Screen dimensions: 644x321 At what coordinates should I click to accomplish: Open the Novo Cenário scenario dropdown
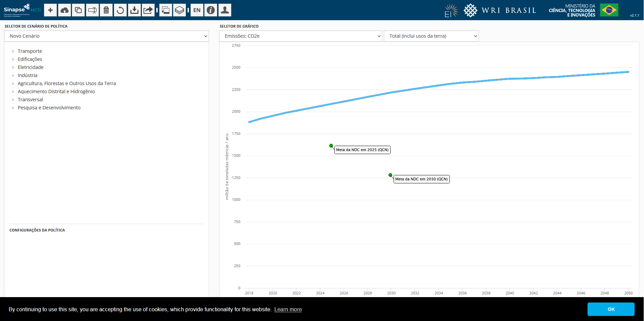107,36
